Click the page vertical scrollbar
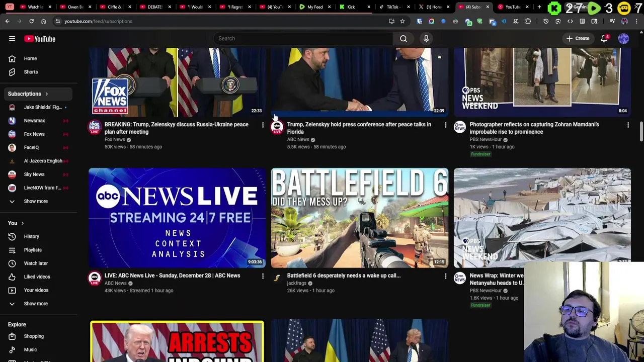This screenshot has height=362, width=644. click(641, 131)
